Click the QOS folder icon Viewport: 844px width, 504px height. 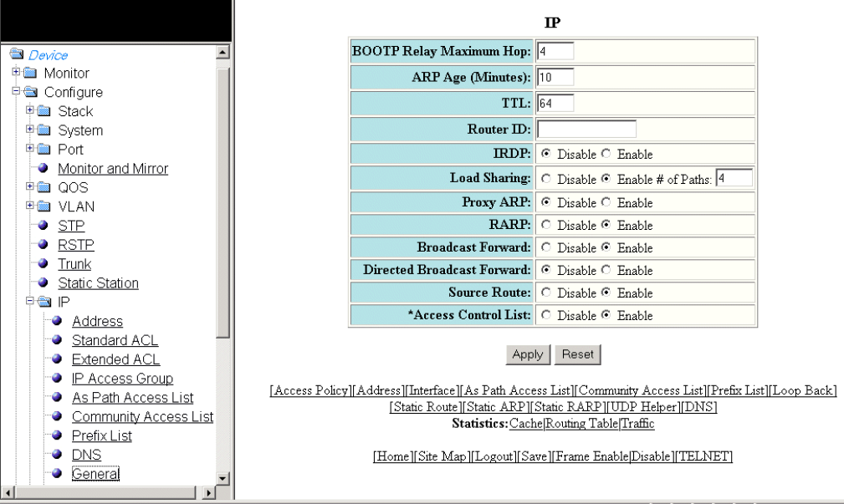44,187
